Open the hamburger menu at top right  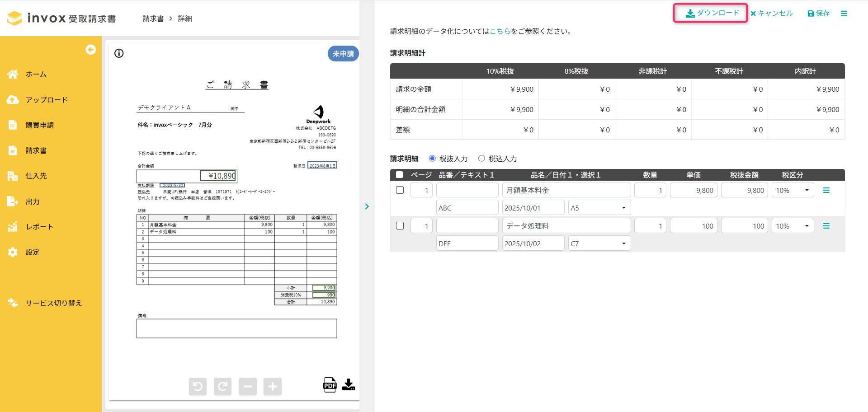(844, 14)
